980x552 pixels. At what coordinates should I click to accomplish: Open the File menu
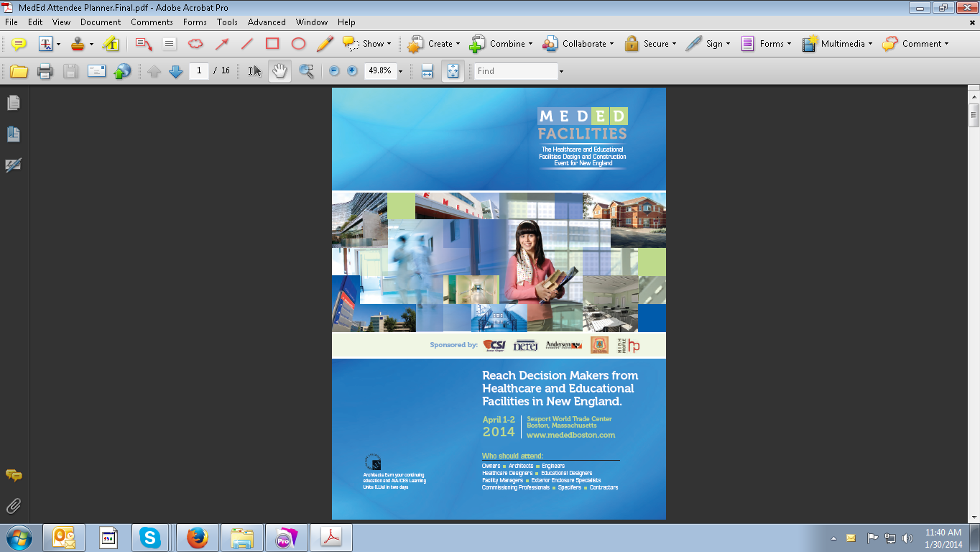tap(11, 22)
